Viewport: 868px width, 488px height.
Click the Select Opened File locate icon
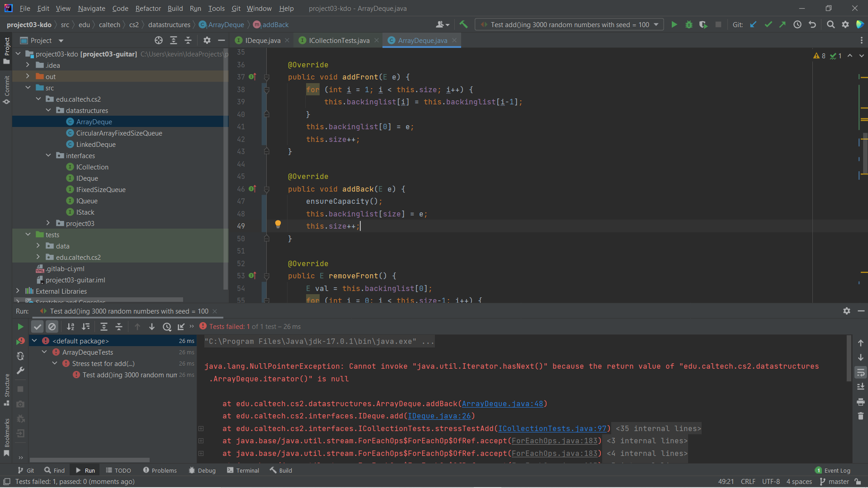pyautogui.click(x=159, y=41)
